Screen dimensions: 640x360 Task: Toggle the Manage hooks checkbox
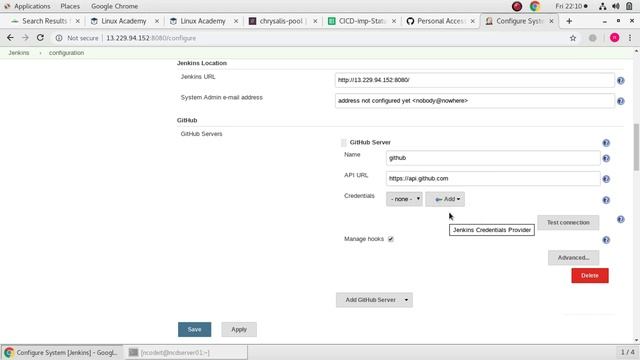click(x=391, y=239)
